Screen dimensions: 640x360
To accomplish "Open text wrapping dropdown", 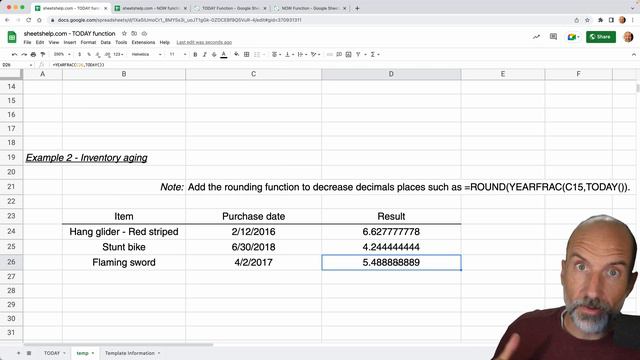I will pyautogui.click(x=302, y=54).
